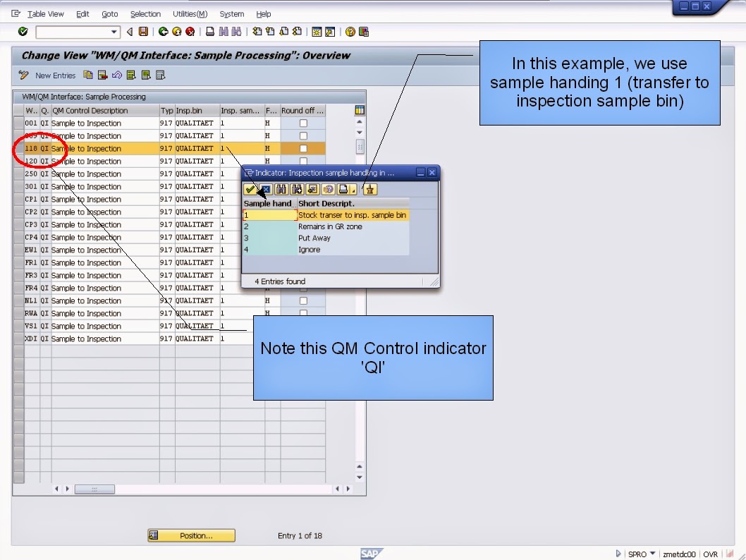Viewport: 746px width, 560px height.
Task: Open the Goto menu
Action: click(109, 13)
